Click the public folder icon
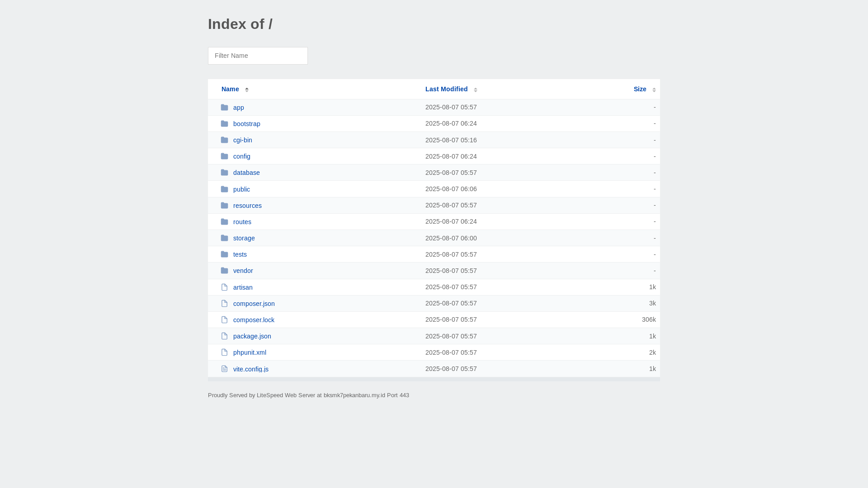Viewport: 868px width, 488px height. click(x=224, y=189)
